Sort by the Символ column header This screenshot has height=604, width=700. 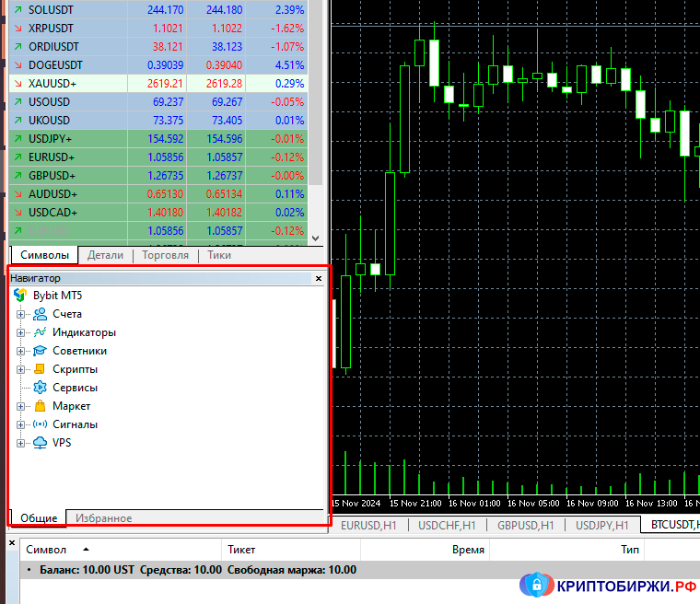coord(121,550)
